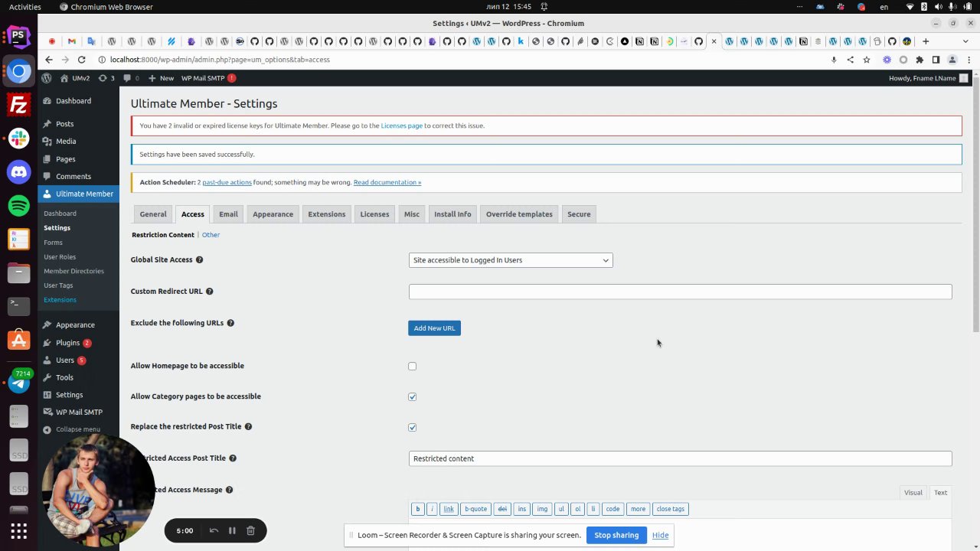Open the Extensions settings tab

click(327, 214)
